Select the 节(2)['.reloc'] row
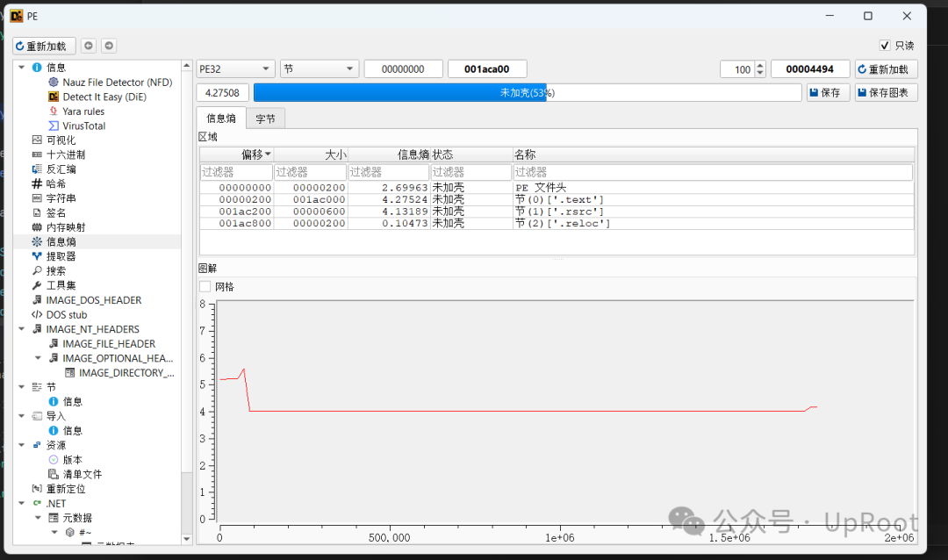Image resolution: width=948 pixels, height=560 pixels. pyautogui.click(x=557, y=224)
